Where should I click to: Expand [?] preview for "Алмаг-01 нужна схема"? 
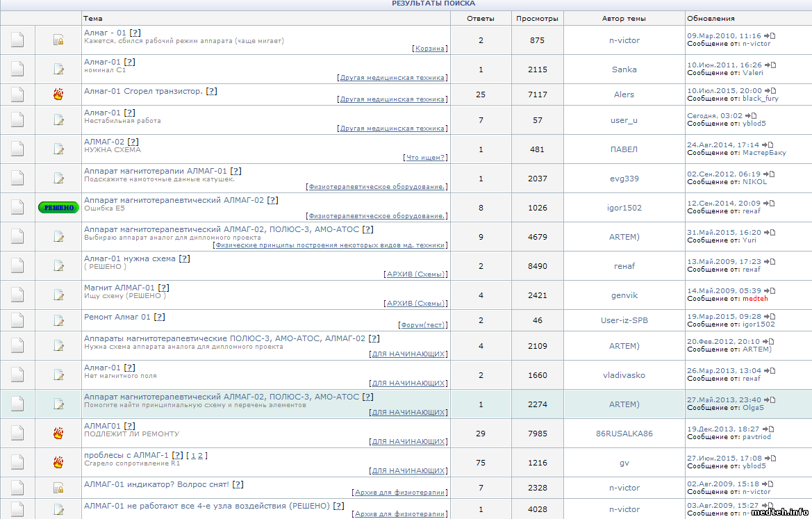click(x=184, y=258)
